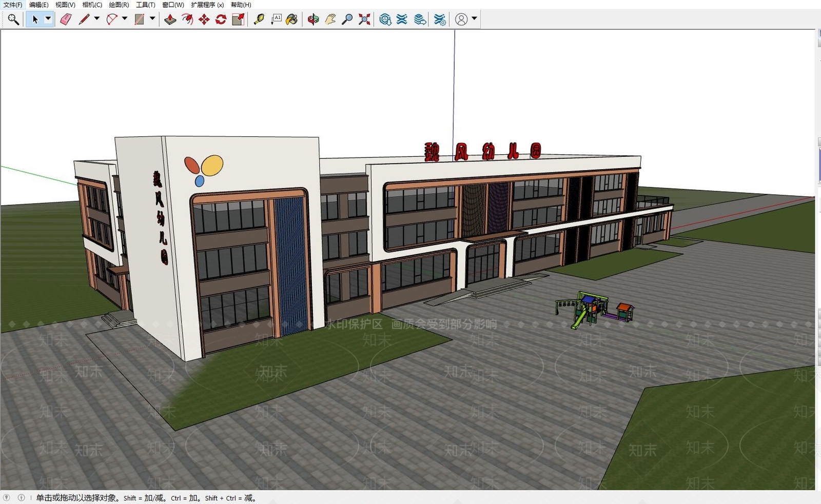Select the Arc tool
This screenshot has height=504, width=821.
coord(111,19)
